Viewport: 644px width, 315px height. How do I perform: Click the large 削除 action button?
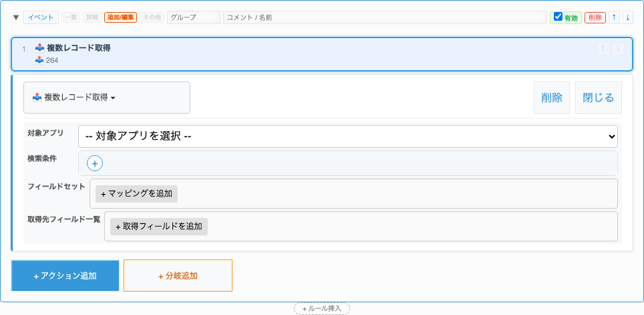(552, 98)
